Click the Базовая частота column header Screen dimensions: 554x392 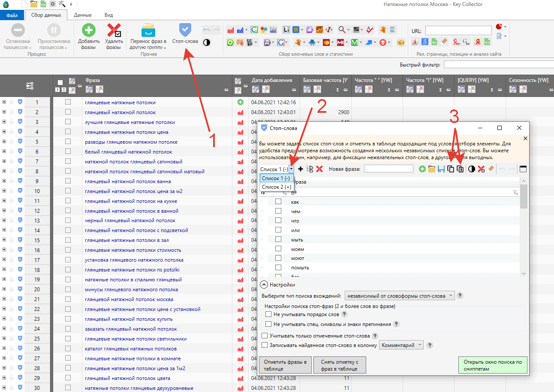coord(325,80)
